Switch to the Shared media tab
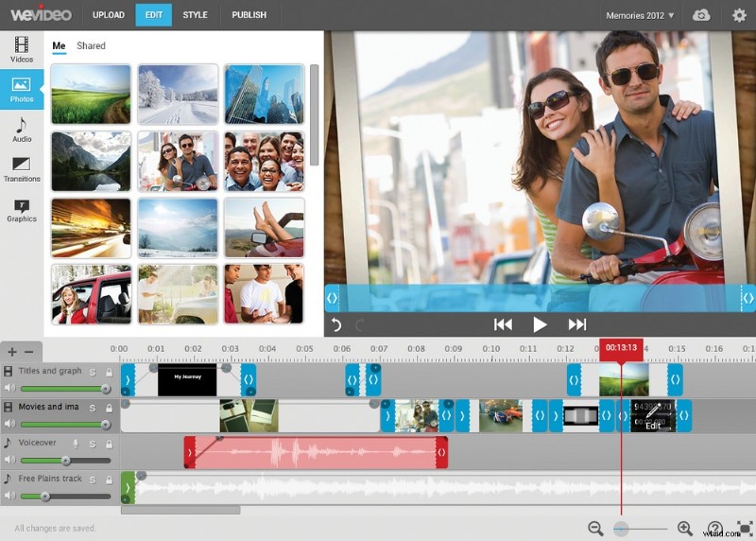 91,45
